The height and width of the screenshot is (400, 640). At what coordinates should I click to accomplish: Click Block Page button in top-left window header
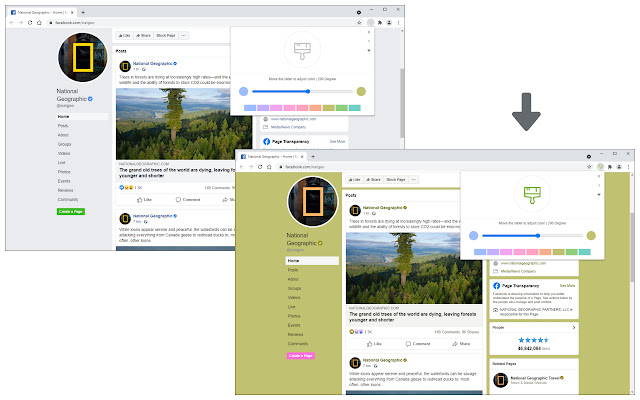[166, 36]
